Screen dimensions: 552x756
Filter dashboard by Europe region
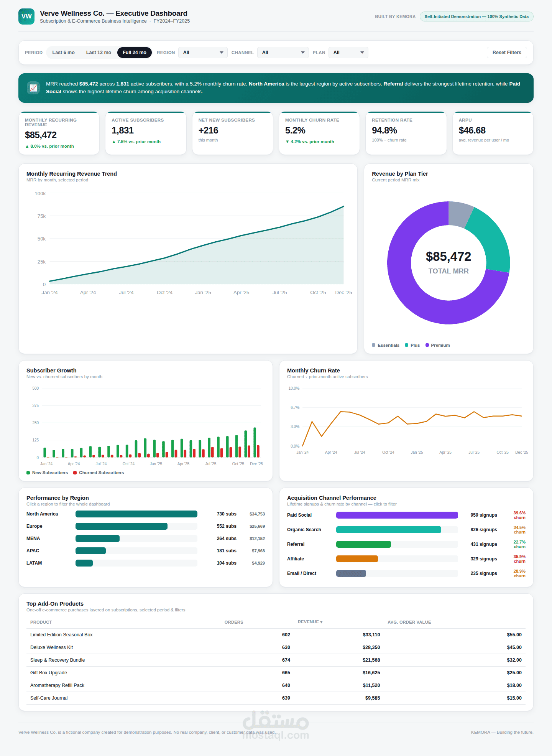tap(146, 526)
